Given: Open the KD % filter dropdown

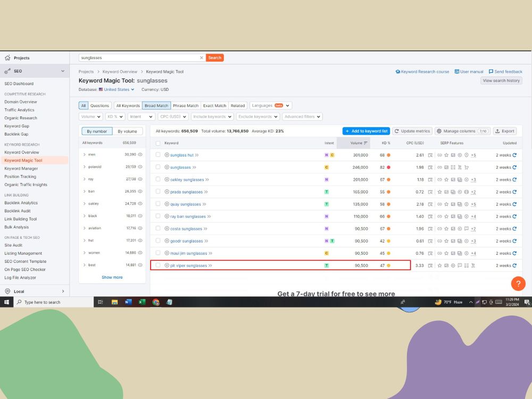Looking at the screenshot, I should click(x=115, y=117).
